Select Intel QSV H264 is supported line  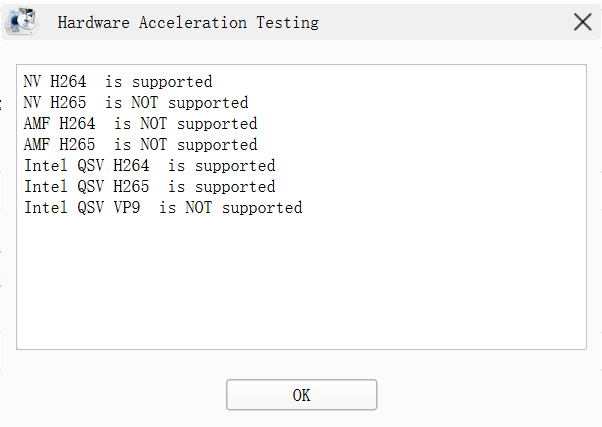(x=149, y=166)
